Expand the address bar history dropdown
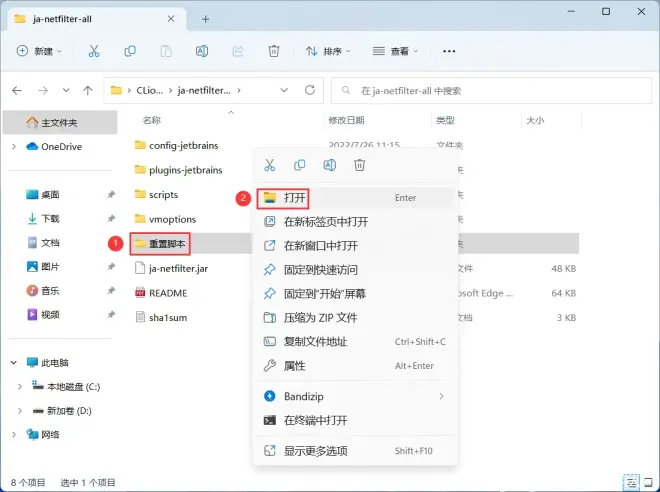The image size is (660, 492). pos(284,90)
